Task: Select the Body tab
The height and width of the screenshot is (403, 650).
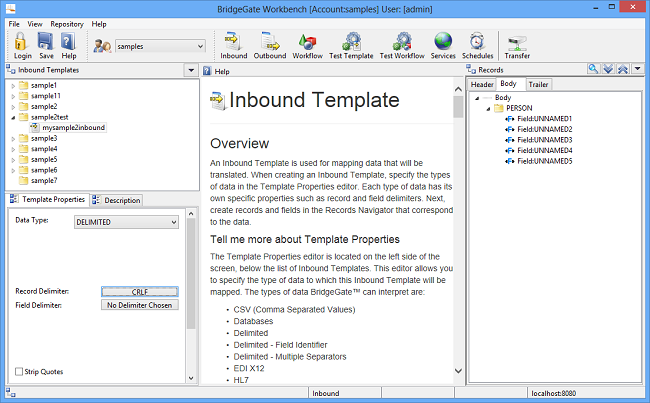Action: pyautogui.click(x=509, y=84)
